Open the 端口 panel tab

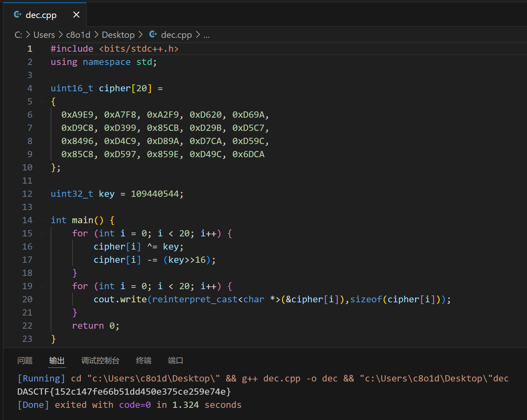pos(175,361)
